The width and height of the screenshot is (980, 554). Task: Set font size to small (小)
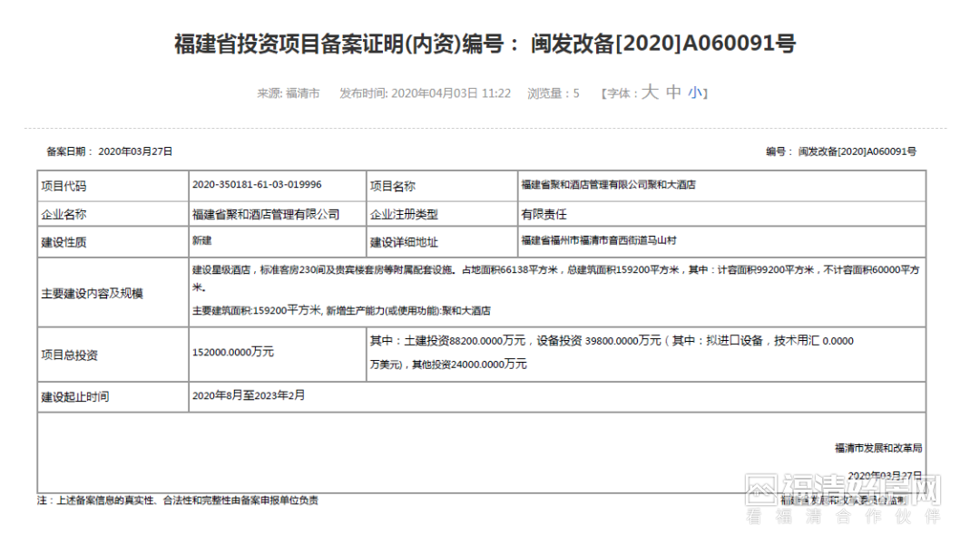point(694,93)
